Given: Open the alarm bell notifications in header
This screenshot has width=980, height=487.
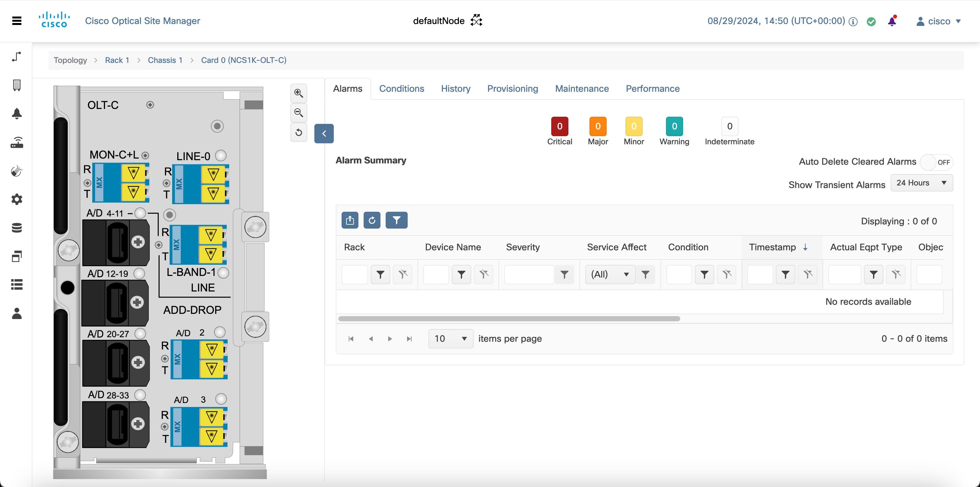Looking at the screenshot, I should click(892, 21).
